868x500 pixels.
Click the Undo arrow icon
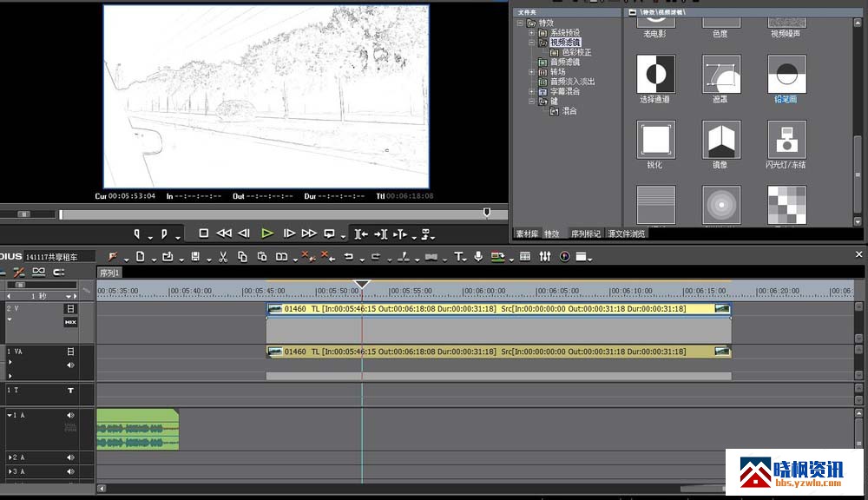click(349, 256)
